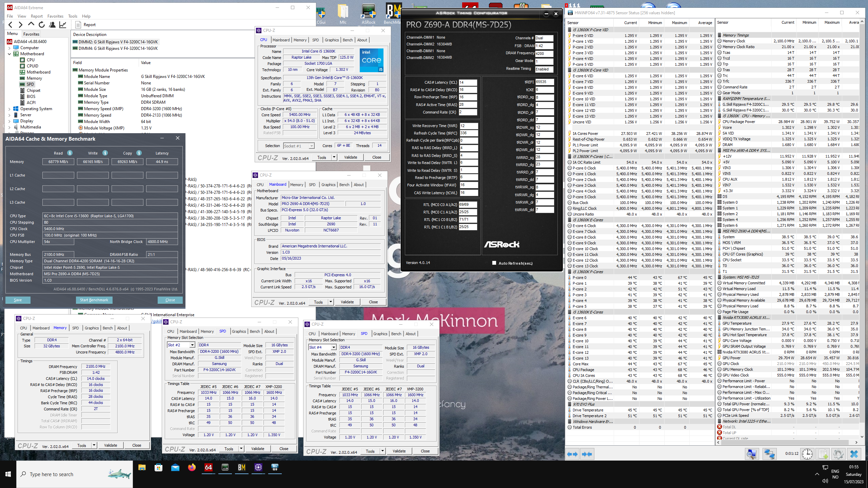Click Validate button in CPU-Z Slot #4 window
Screen dimensions: 868x488
click(399, 451)
